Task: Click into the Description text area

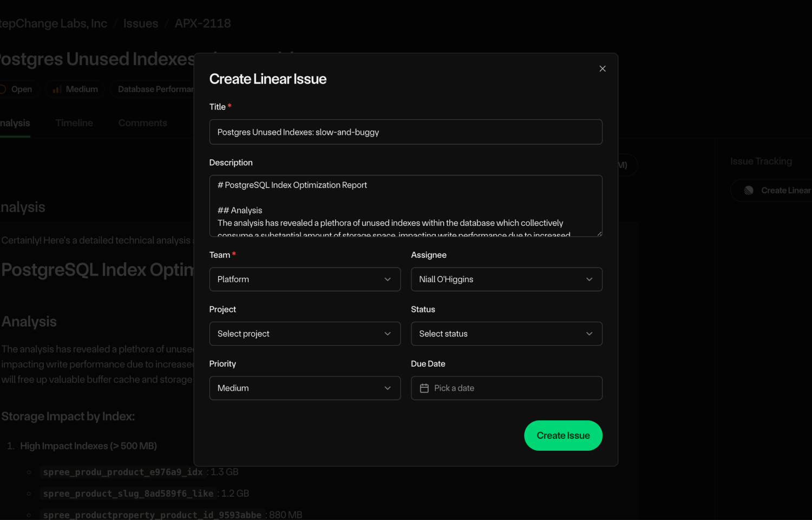Action: click(406, 206)
